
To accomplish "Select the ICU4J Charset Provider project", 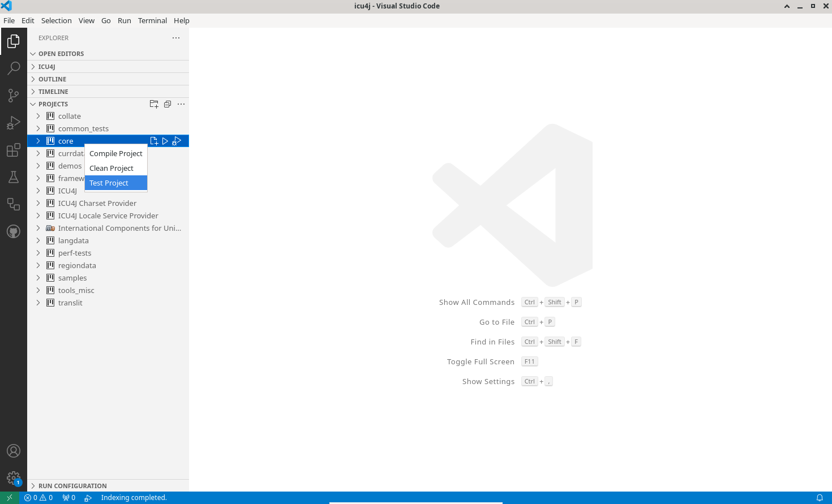I will 97,203.
